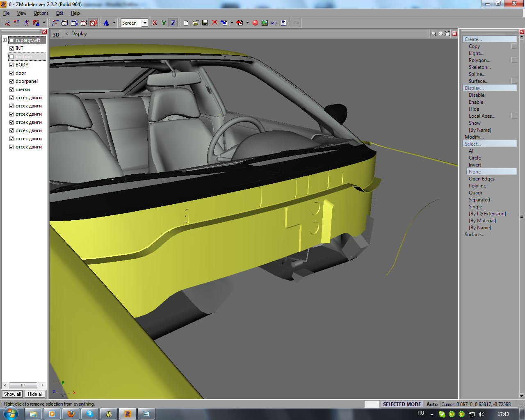Hide the doorpanel object via checkbox

(11, 81)
